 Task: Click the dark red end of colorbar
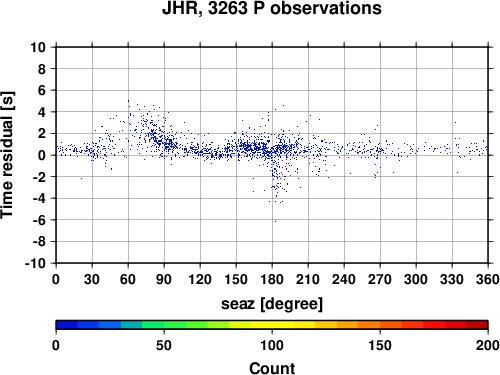click(477, 325)
